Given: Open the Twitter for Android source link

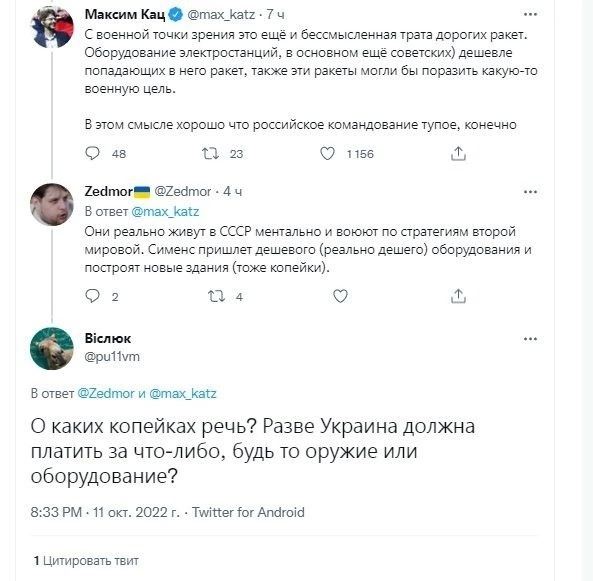Looking at the screenshot, I should (x=248, y=512).
